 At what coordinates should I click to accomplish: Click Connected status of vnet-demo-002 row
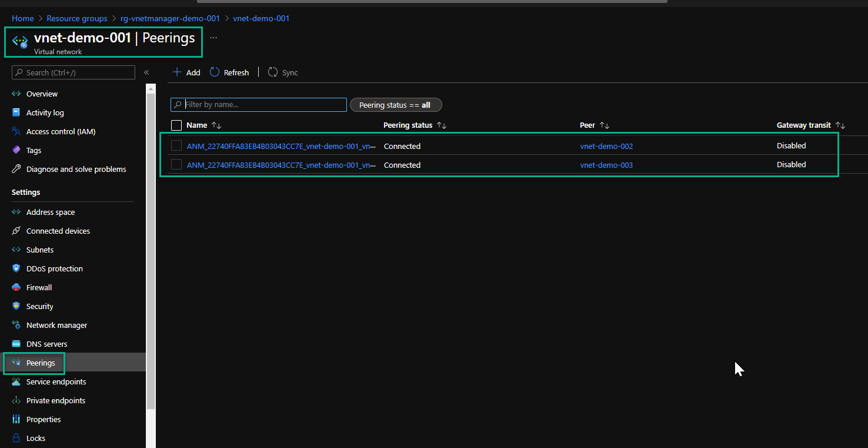click(x=402, y=146)
